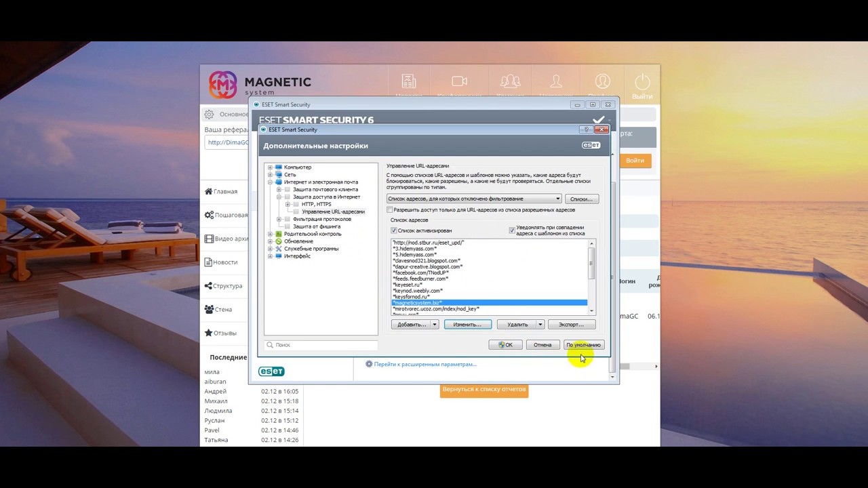
Task: Expand the Компьютер tree node
Action: point(270,167)
